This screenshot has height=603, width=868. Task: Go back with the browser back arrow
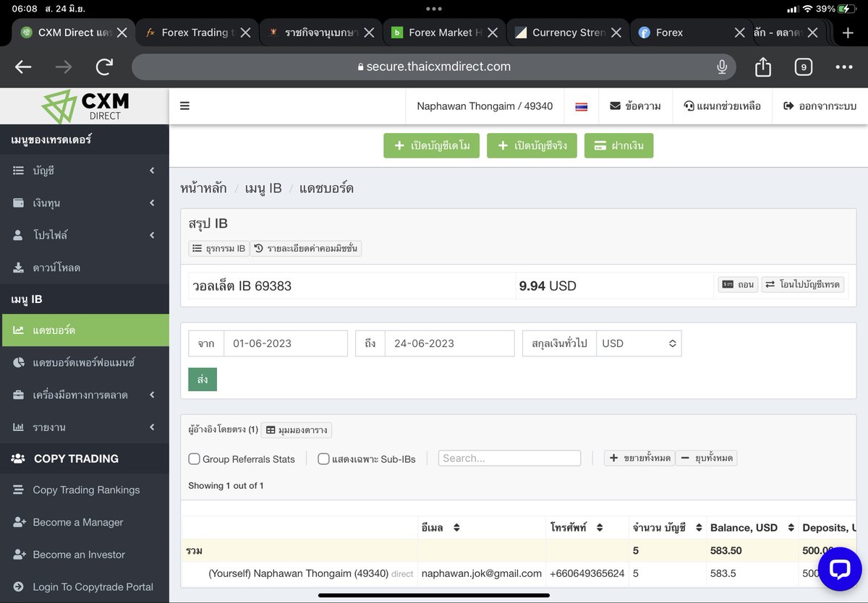point(23,67)
